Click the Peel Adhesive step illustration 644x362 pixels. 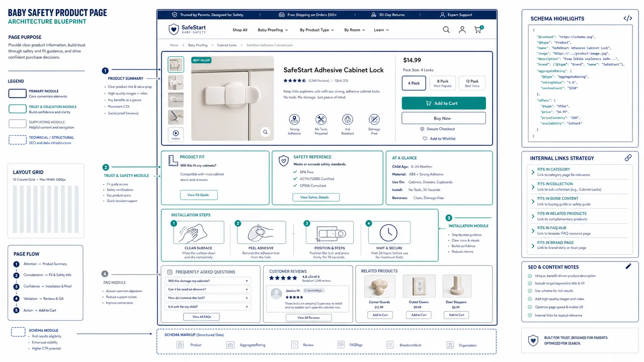point(261,233)
